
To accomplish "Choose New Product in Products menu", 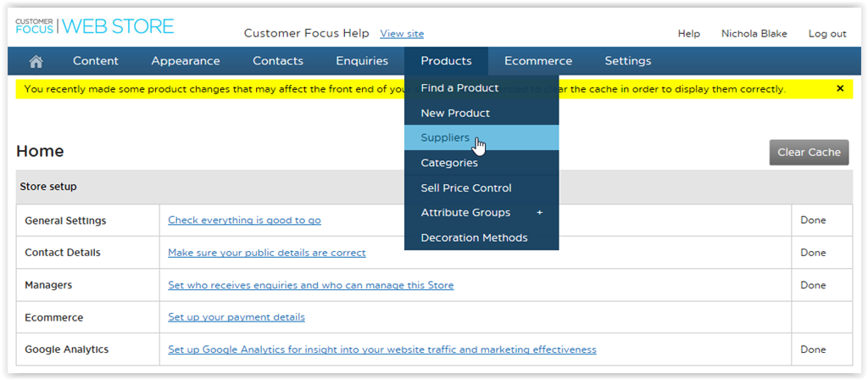I will tap(481, 113).
